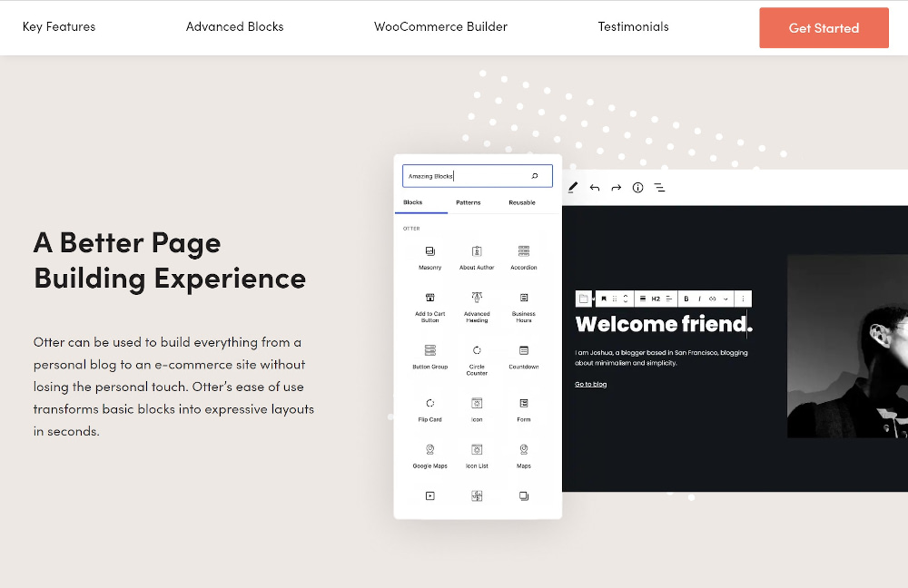The image size is (908, 588).
Task: Click the Get Started button
Action: pos(824,28)
